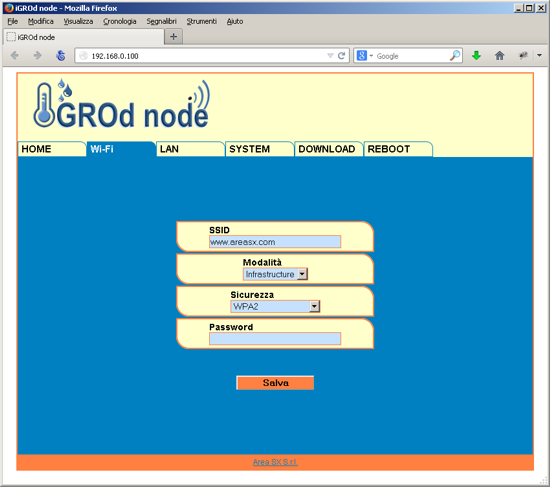Open the Segnalibri menu

(161, 21)
